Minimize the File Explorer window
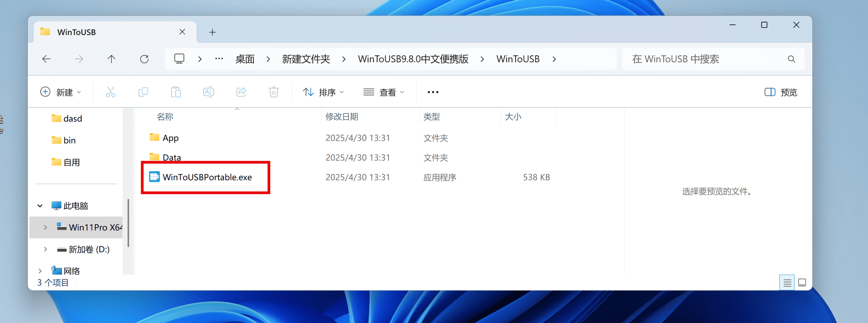 point(732,25)
